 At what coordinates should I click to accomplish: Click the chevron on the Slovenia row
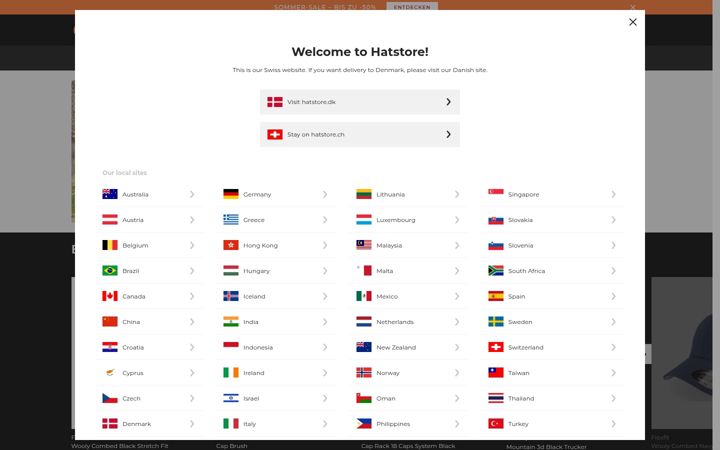click(613, 245)
